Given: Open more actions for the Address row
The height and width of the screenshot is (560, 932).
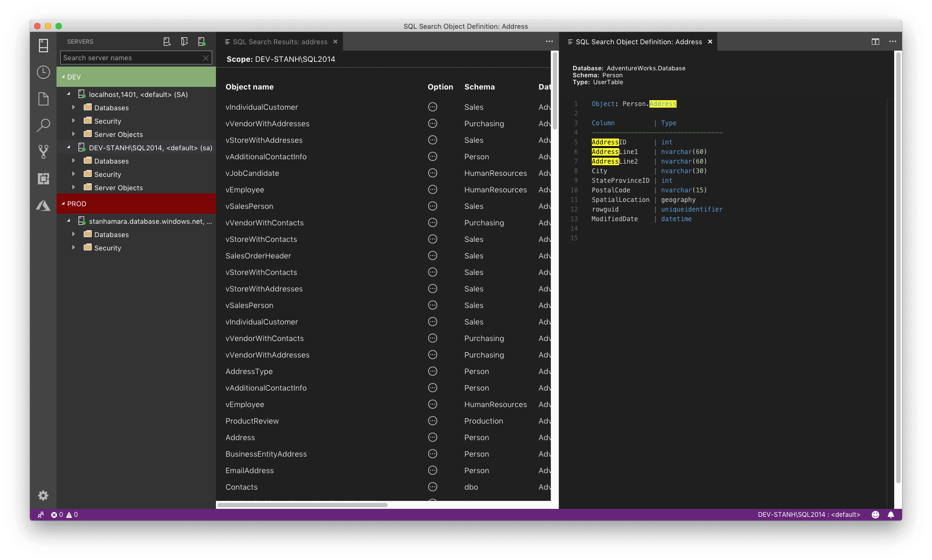Looking at the screenshot, I should tap(432, 437).
